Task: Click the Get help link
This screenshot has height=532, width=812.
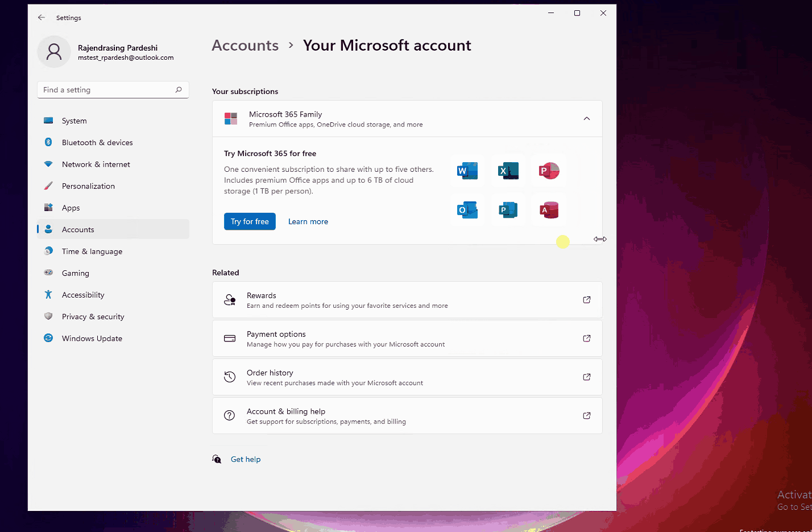Action: [246, 459]
